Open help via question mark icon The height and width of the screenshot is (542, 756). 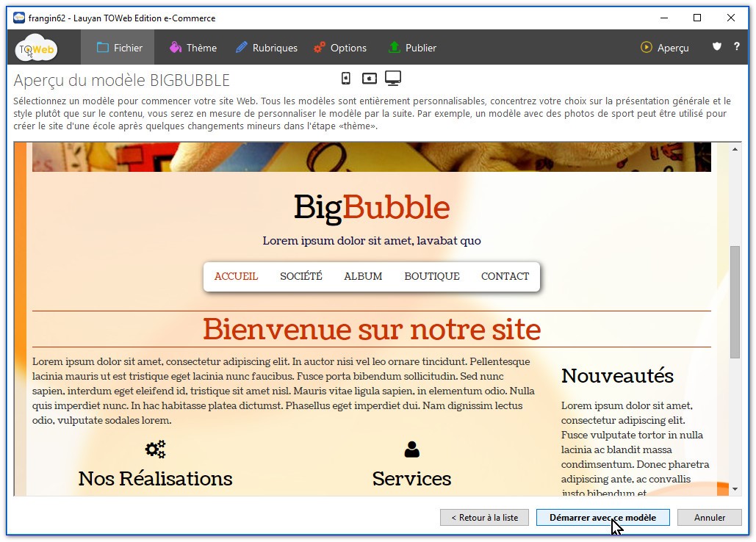(737, 47)
